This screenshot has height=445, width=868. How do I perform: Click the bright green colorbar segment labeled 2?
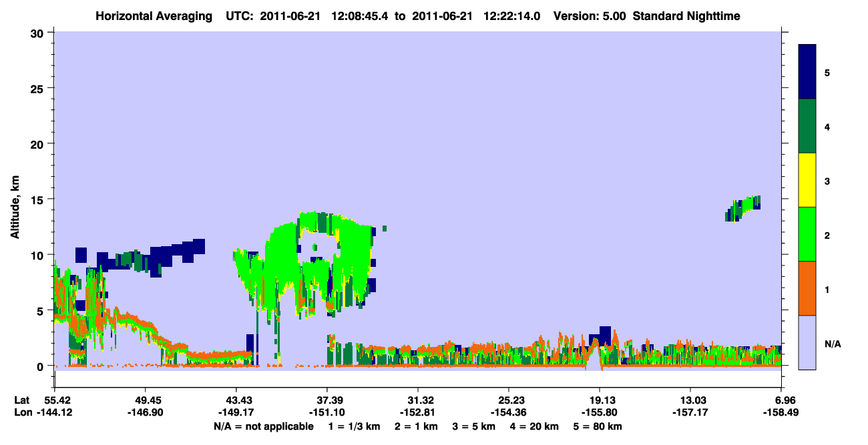tap(807, 234)
